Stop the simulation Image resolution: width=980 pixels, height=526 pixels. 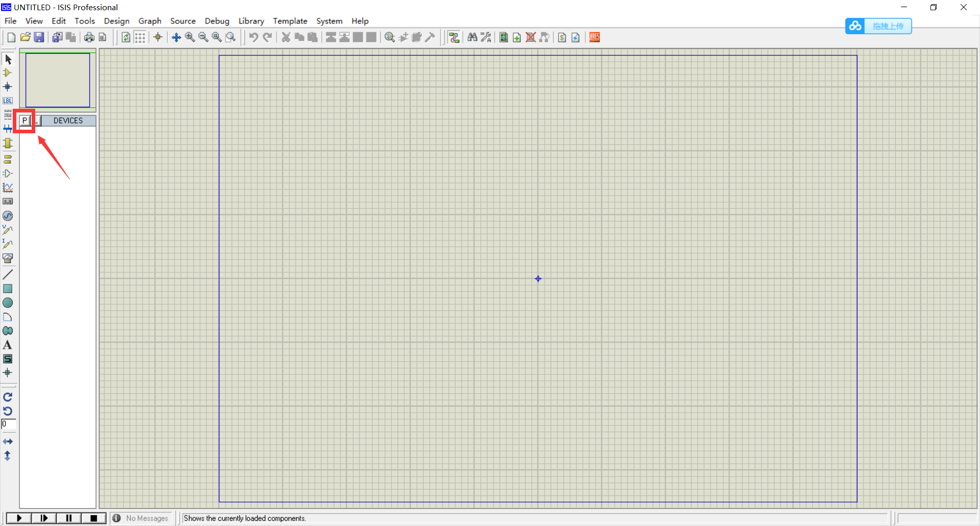point(94,518)
